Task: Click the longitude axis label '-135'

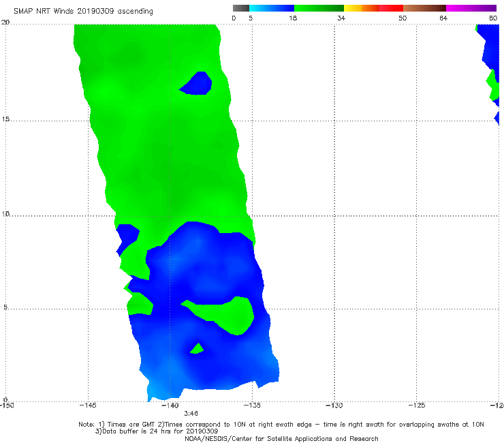Action: [x=252, y=405]
